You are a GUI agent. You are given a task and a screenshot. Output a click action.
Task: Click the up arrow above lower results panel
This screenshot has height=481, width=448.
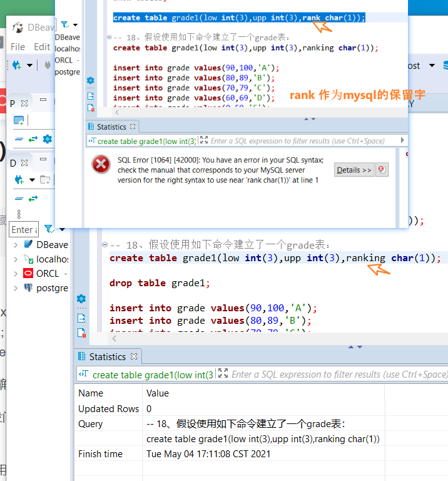point(351,347)
